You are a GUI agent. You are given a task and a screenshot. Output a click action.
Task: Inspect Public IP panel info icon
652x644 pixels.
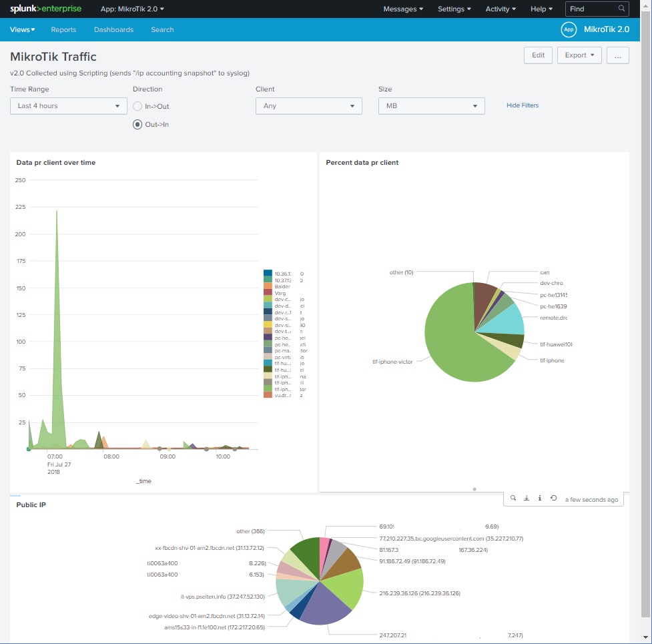540,498
